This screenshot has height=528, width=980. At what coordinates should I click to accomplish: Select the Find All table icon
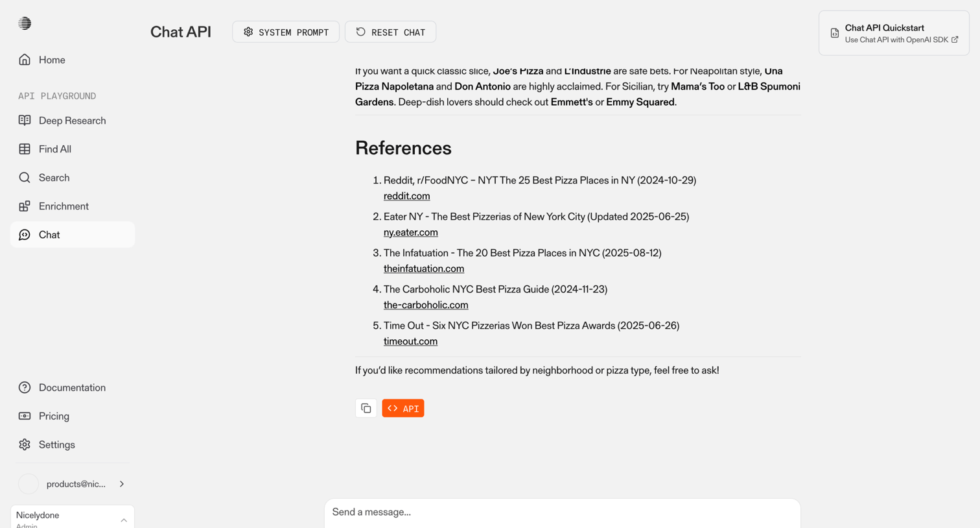pos(25,149)
